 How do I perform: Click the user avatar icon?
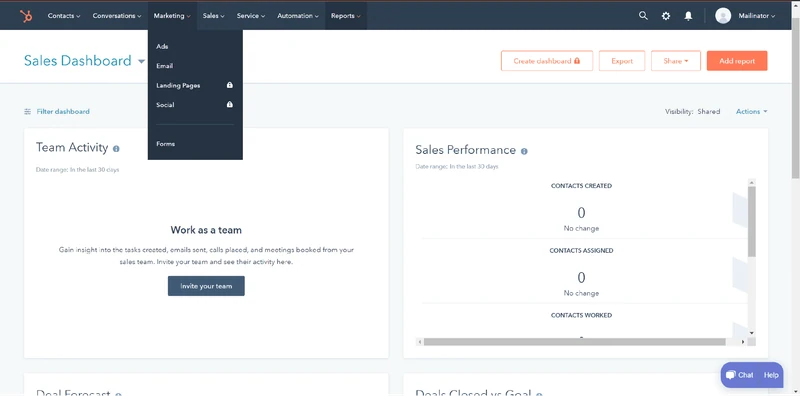click(x=723, y=16)
